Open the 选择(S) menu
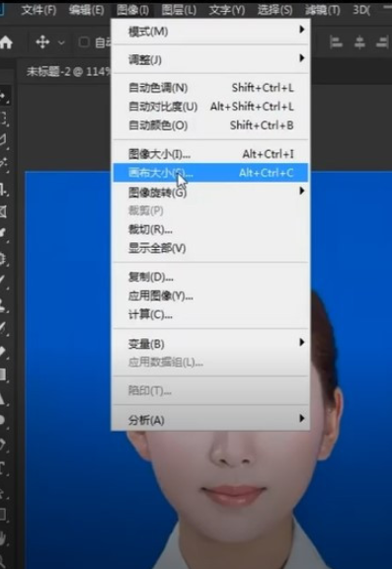Image resolution: width=392 pixels, height=569 pixels. (274, 10)
